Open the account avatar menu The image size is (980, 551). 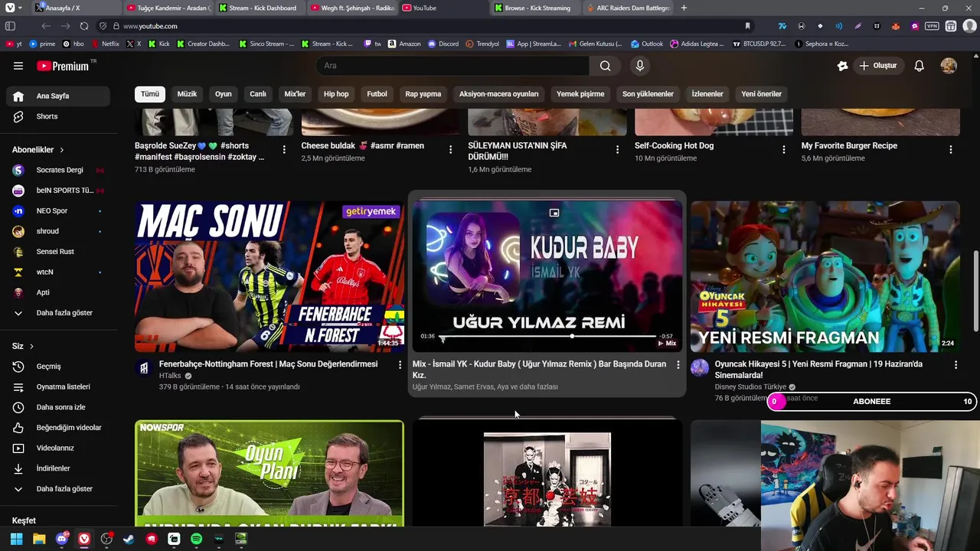click(x=949, y=66)
